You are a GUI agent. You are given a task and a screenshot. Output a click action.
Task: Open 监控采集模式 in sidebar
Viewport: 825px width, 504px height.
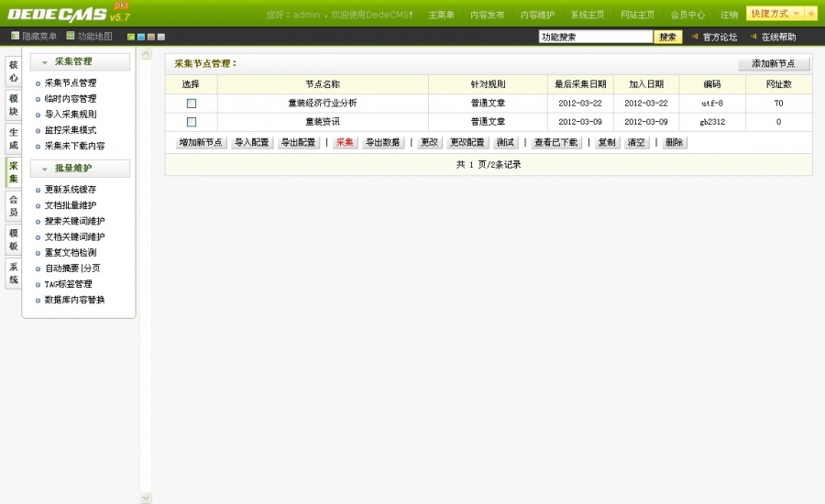pos(71,130)
